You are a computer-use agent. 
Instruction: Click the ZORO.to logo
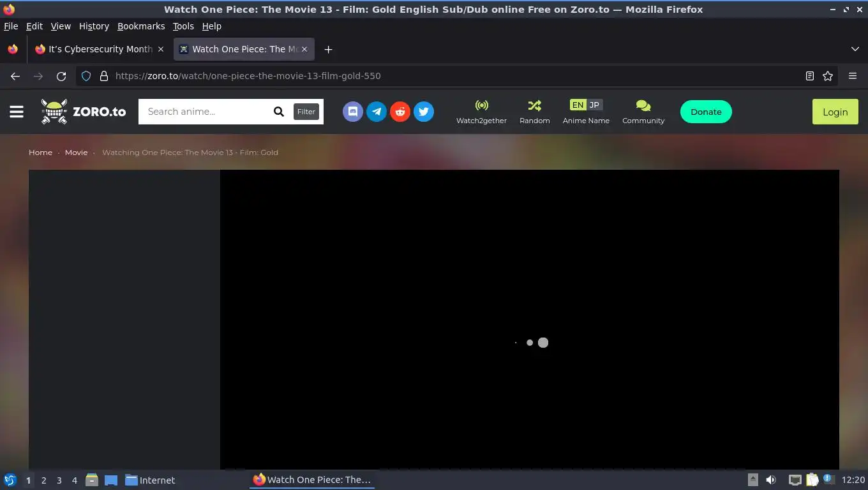pos(84,112)
